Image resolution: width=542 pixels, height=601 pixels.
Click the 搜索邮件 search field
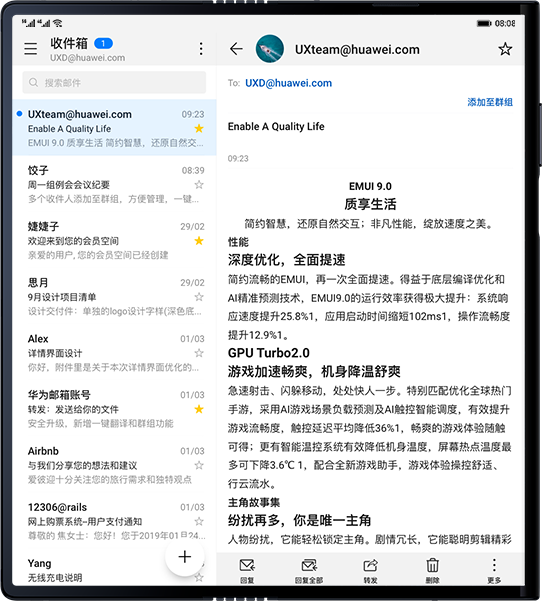click(114, 82)
